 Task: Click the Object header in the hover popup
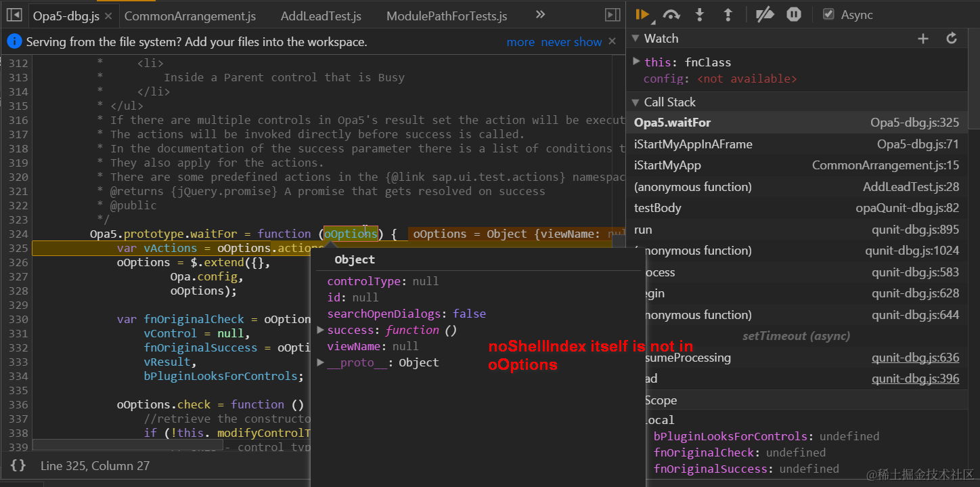355,259
